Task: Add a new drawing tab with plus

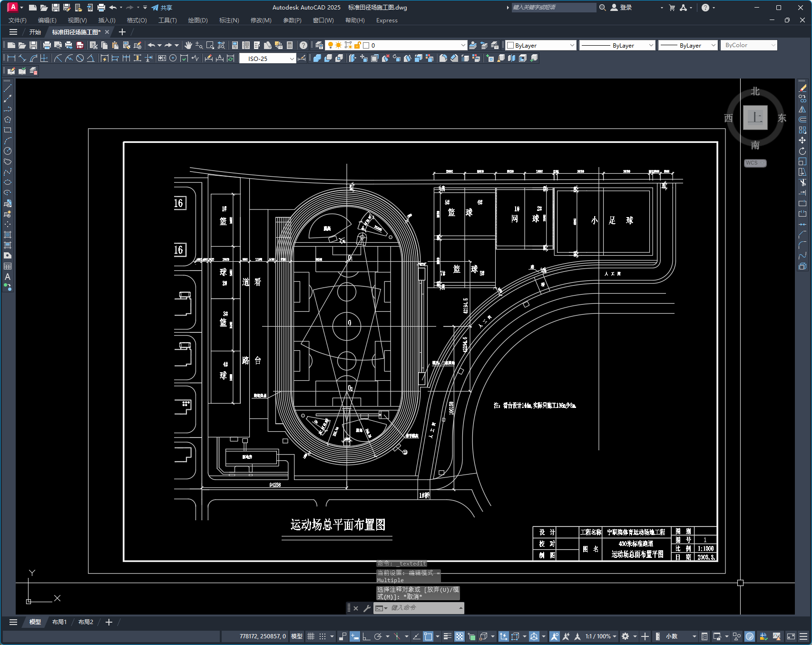Action: coord(122,32)
